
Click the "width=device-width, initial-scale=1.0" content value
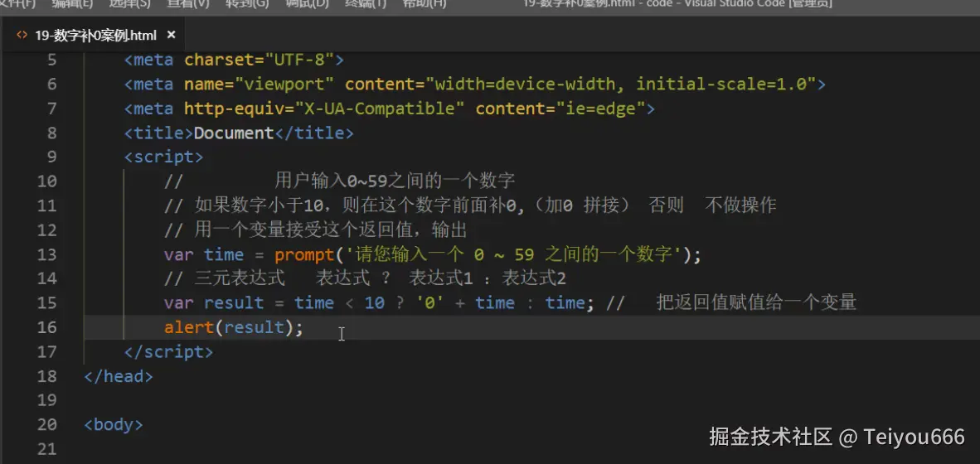point(621,85)
